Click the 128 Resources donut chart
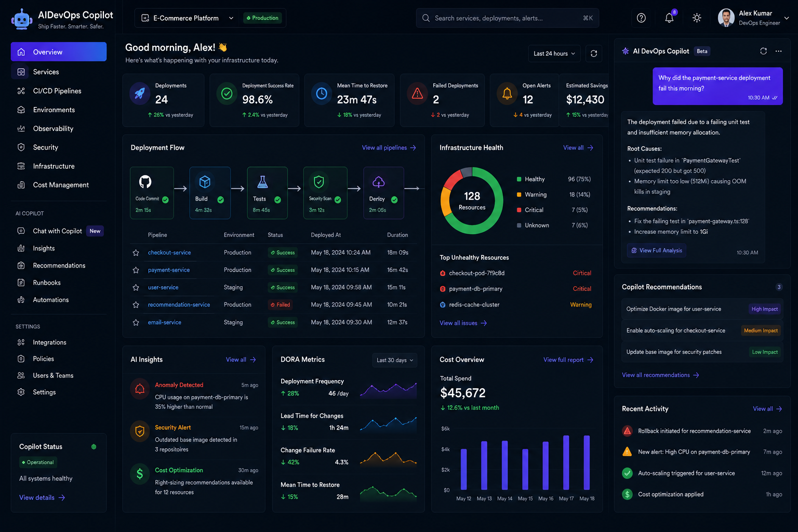 (472, 201)
